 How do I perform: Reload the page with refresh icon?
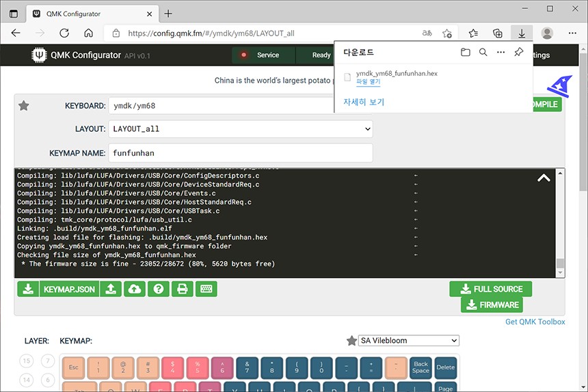pyautogui.click(x=64, y=33)
